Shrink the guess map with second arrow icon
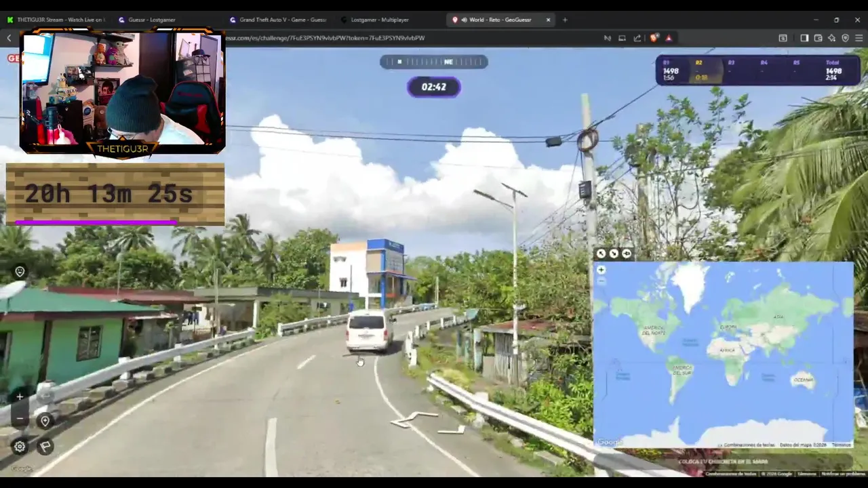The height and width of the screenshot is (488, 868). click(614, 253)
